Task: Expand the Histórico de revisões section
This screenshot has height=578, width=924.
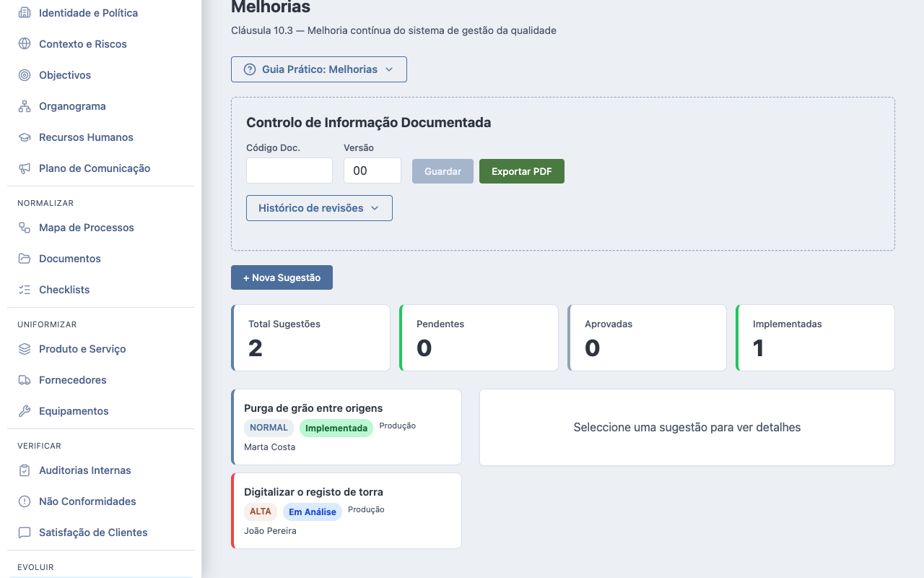Action: (319, 208)
